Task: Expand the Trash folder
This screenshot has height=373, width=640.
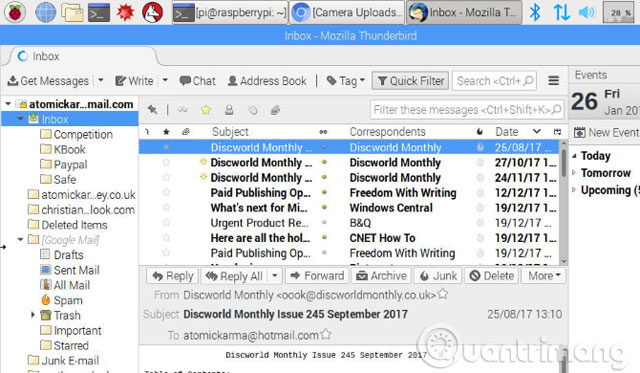Action: 33,315
